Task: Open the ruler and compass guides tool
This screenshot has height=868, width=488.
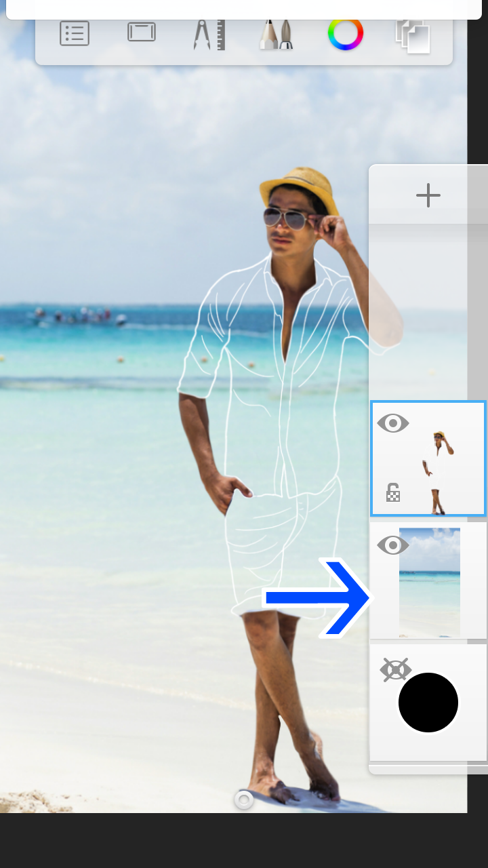Action: coord(209,34)
